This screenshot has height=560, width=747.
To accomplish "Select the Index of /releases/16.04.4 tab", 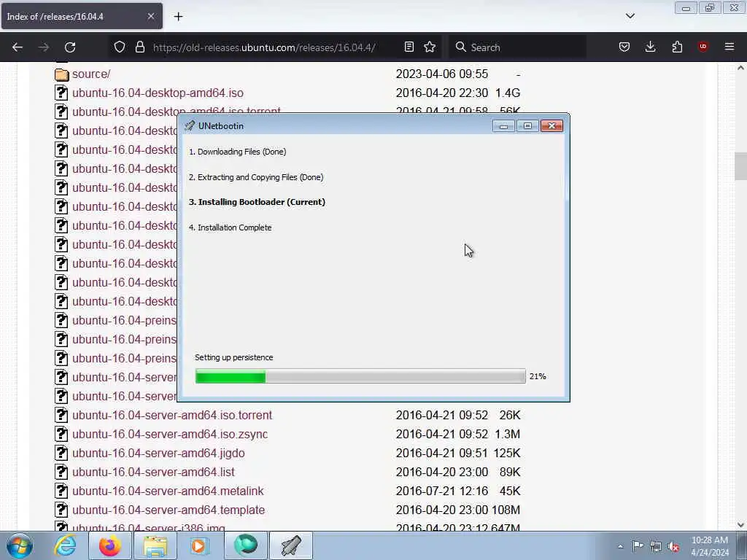I will 82,16.
